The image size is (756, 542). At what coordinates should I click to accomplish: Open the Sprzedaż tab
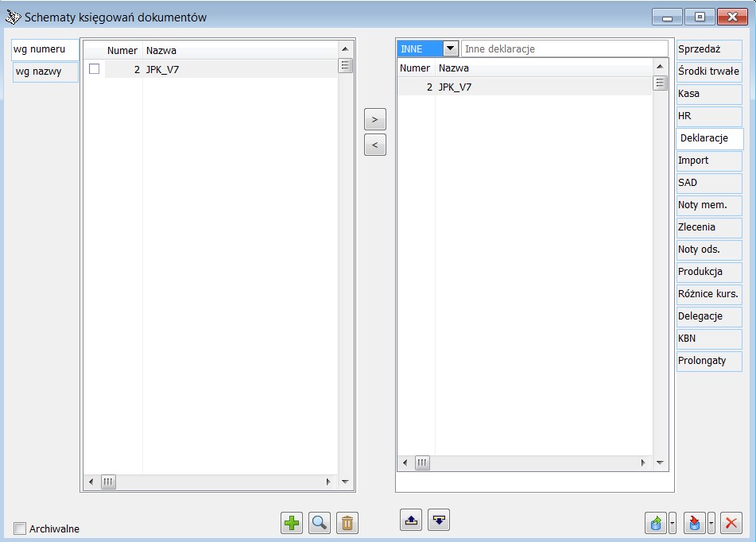[x=709, y=49]
